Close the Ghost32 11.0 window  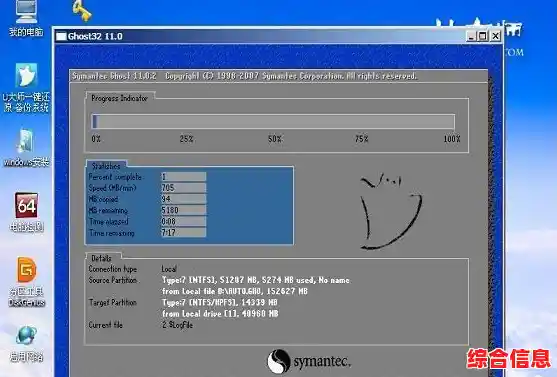coord(495,36)
